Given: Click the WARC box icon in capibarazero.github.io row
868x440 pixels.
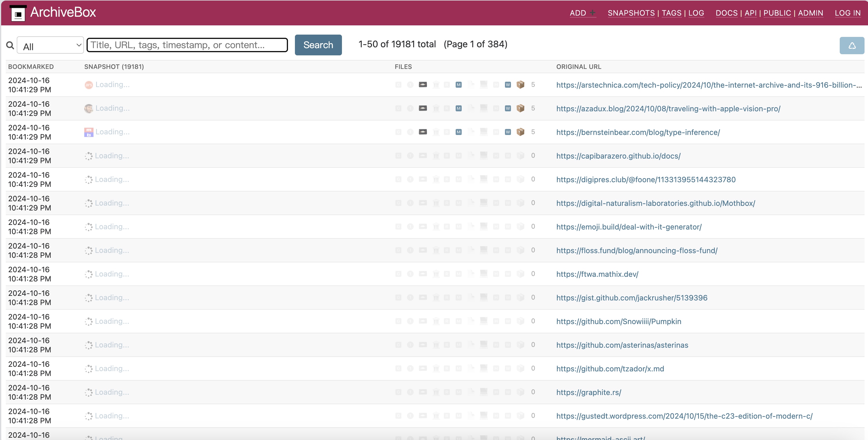Looking at the screenshot, I should click(x=520, y=155).
